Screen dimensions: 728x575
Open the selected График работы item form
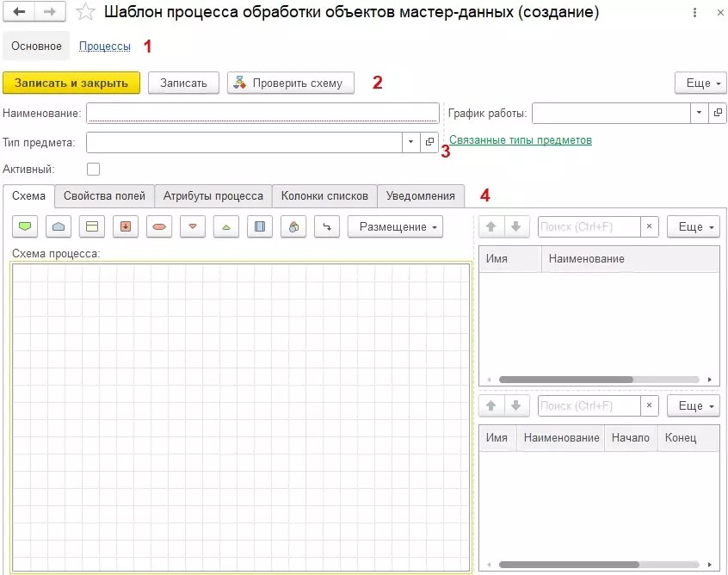pos(718,113)
